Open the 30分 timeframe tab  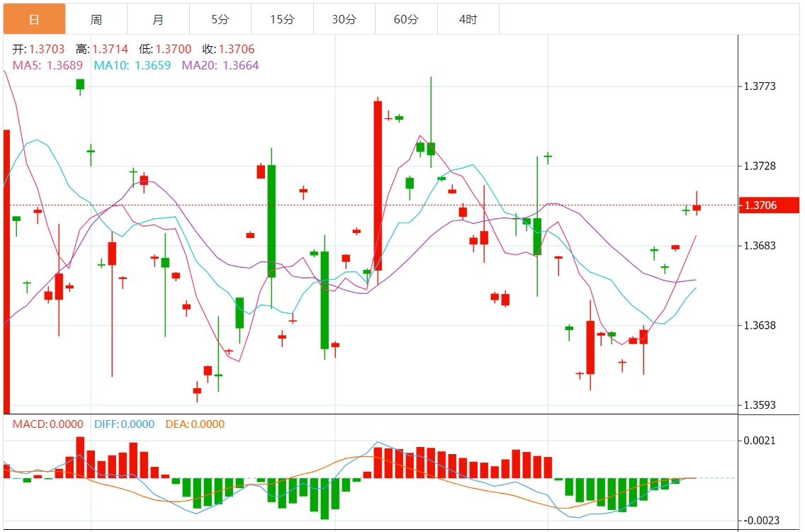[x=344, y=19]
